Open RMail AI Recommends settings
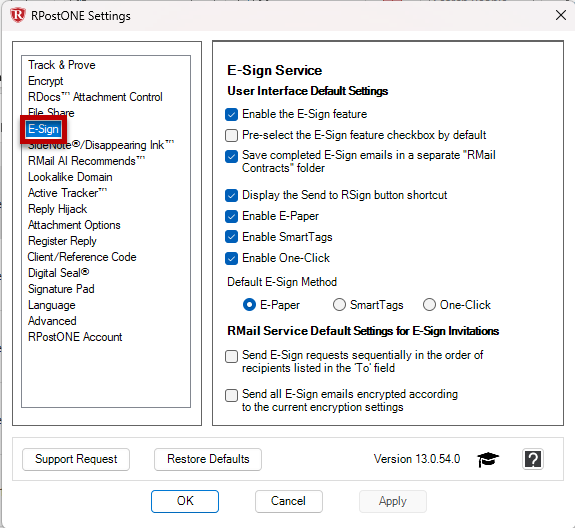 click(87, 161)
